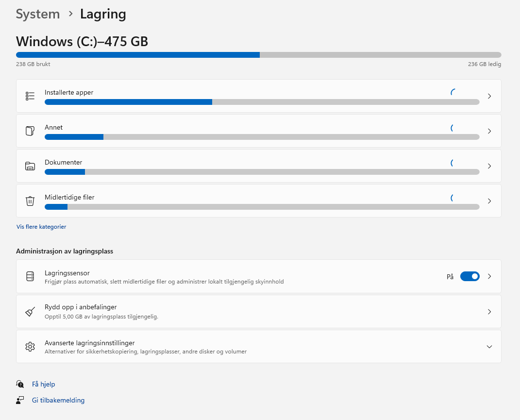Image resolution: width=520 pixels, height=420 pixels.
Task: Click the Annet category icon
Action: point(30,131)
